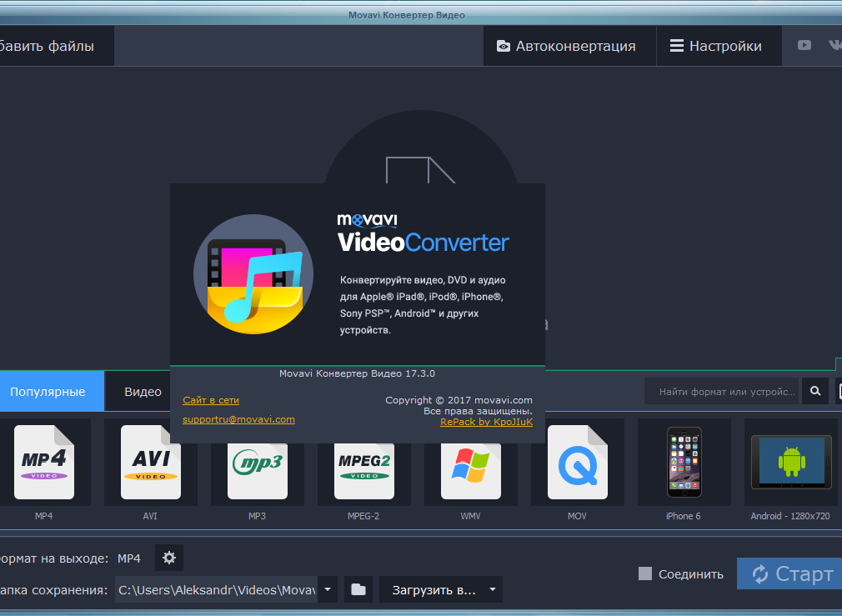Open the Загрузить в... dropdown

pyautogui.click(x=441, y=589)
